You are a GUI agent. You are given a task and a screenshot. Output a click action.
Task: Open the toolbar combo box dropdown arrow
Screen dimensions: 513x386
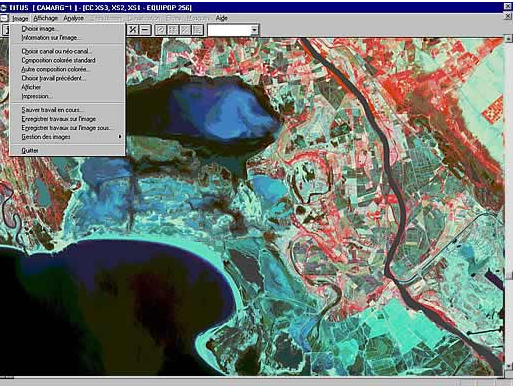(x=254, y=30)
